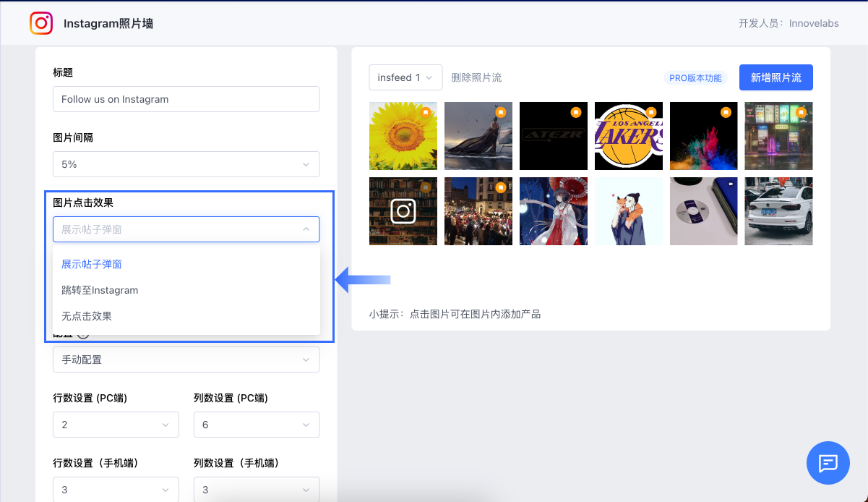Click the bookmark badge on Lakers photo

651,113
